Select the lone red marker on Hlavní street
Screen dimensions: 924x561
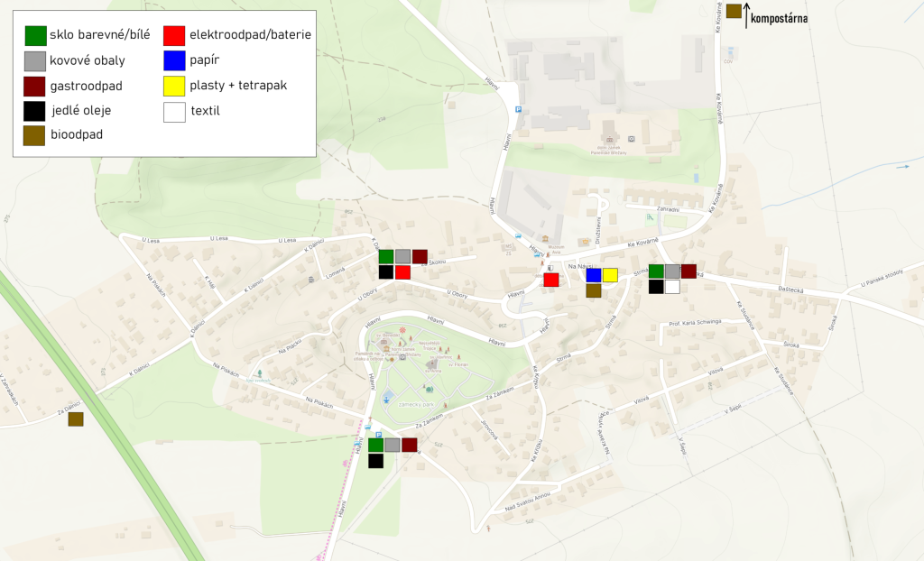(x=551, y=280)
